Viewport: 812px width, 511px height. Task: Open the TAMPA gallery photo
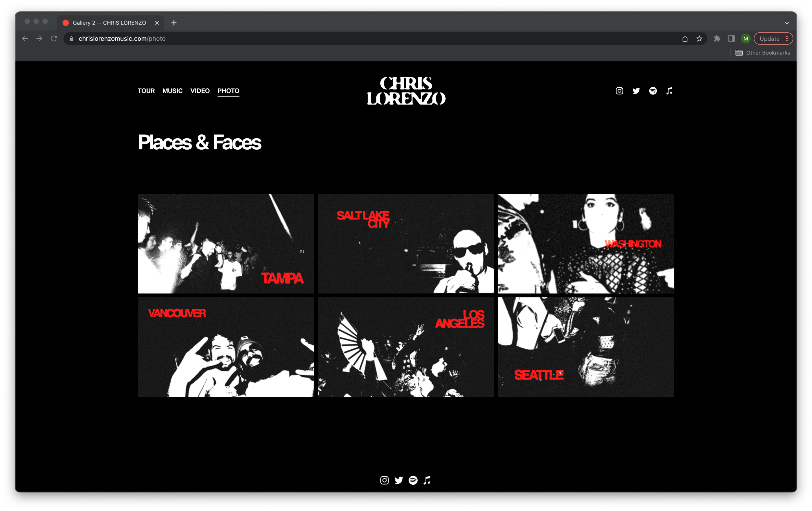226,243
